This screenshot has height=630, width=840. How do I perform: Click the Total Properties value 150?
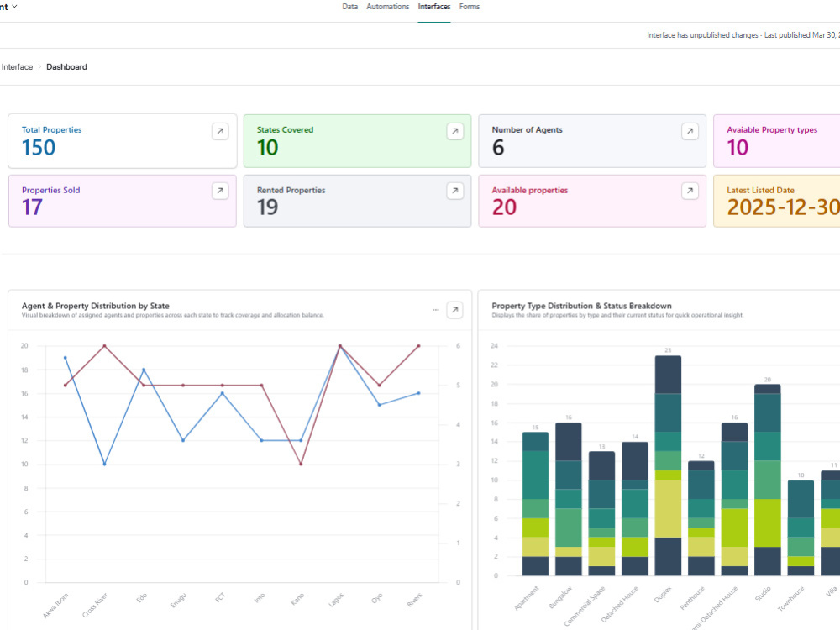pyautogui.click(x=39, y=148)
